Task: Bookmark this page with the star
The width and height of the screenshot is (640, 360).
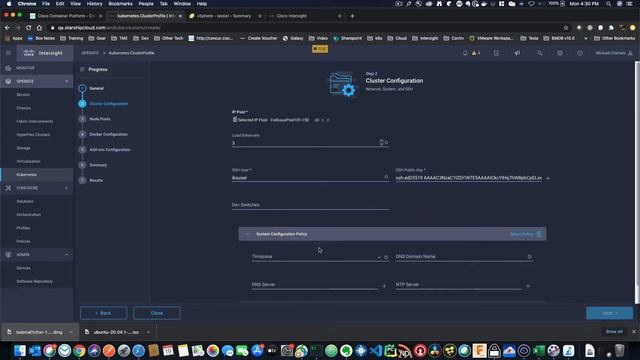Action: click(566, 28)
